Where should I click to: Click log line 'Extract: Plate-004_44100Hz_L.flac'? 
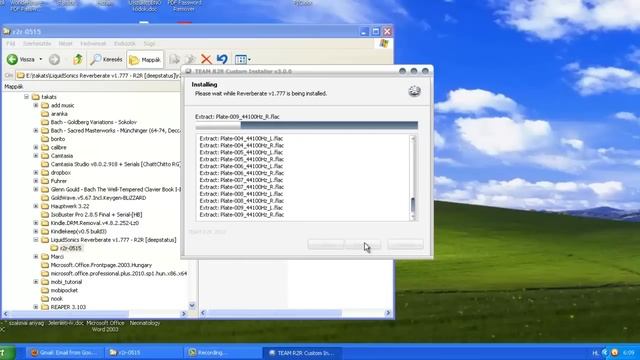241,138
